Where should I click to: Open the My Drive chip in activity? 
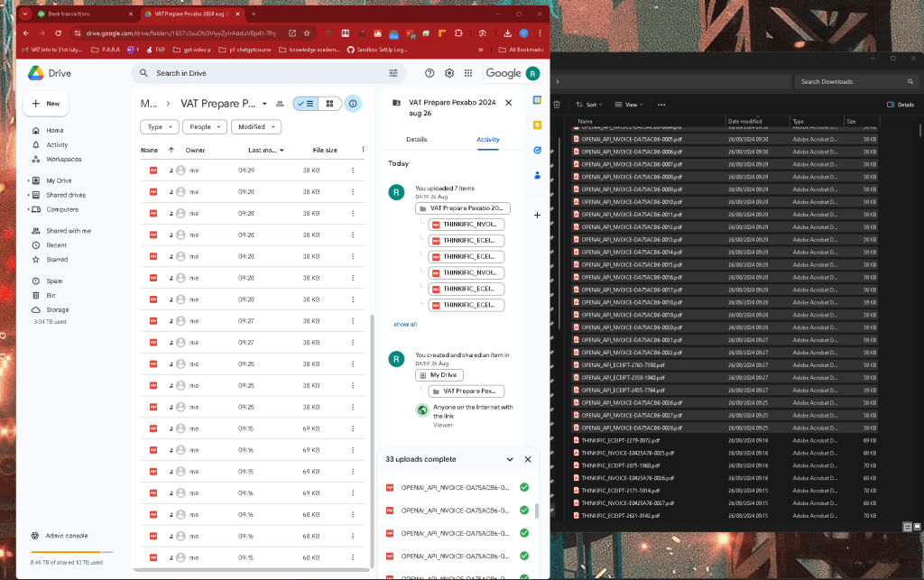[439, 375]
